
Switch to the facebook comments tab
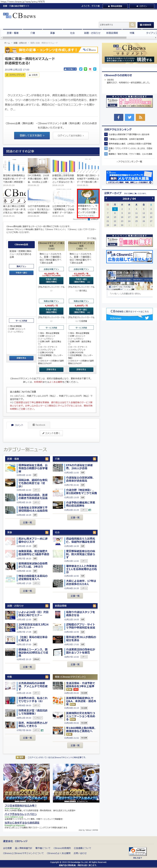point(39,425)
